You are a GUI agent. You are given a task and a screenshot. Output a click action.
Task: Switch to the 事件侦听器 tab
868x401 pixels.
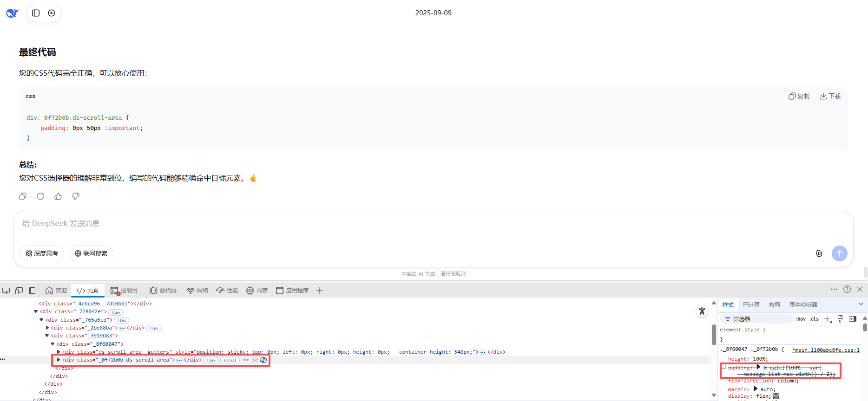(803, 304)
